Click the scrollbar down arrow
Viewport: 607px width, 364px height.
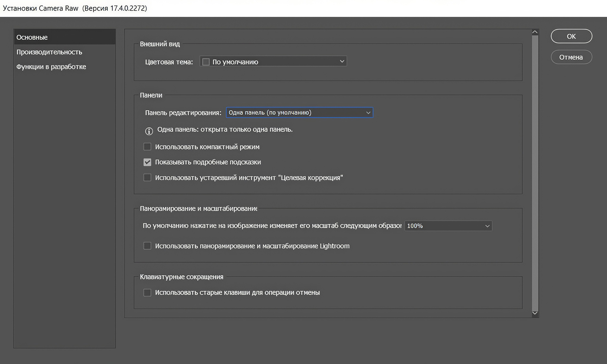point(535,313)
